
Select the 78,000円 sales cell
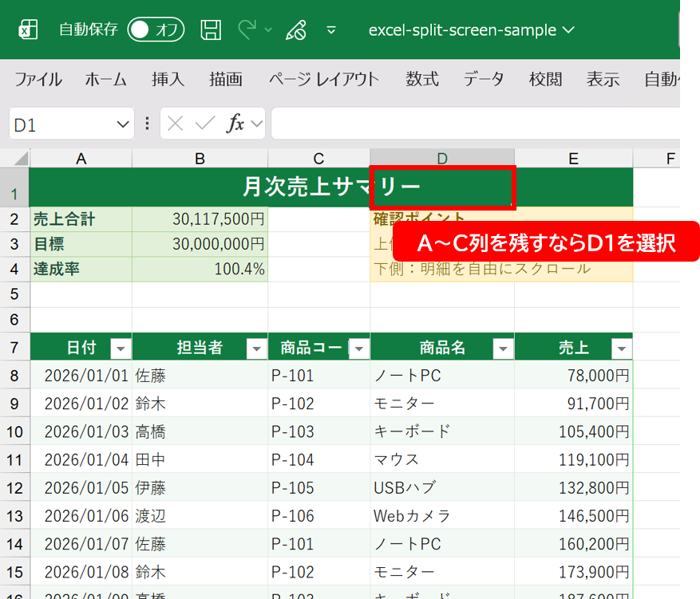(x=574, y=376)
